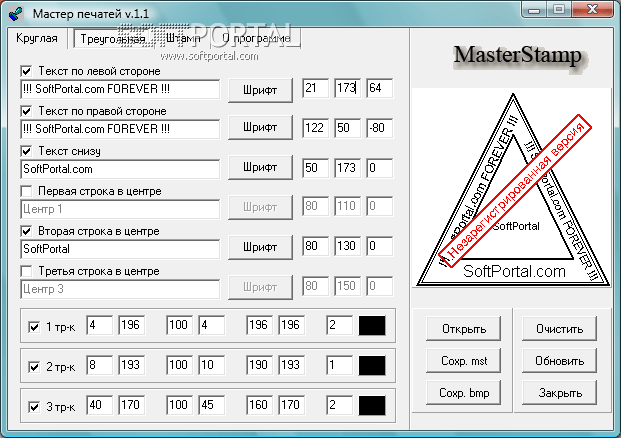621x438 pixels.
Task: Click the Очистить button
Action: click(x=559, y=329)
